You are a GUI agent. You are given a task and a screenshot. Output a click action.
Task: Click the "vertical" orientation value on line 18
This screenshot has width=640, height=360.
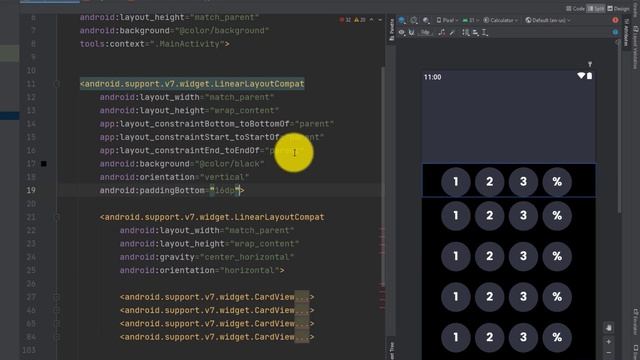tap(224, 177)
